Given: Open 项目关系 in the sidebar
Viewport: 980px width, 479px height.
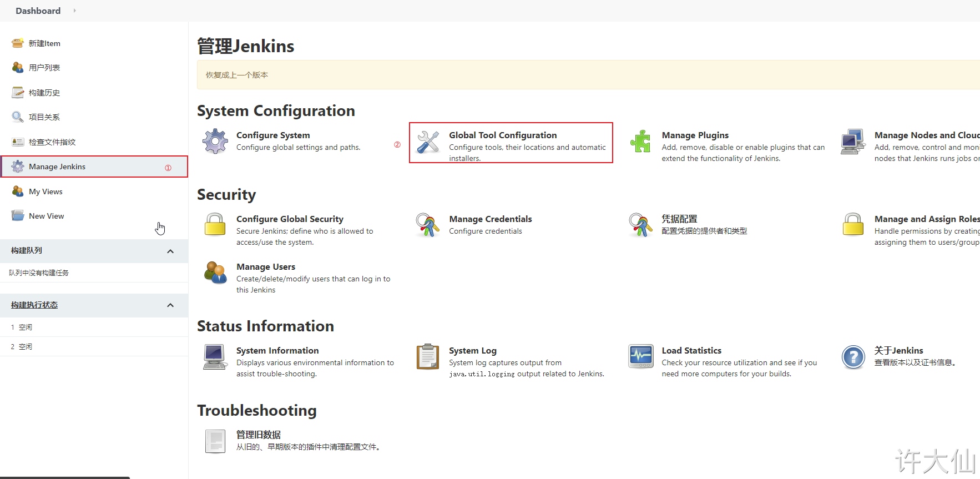Looking at the screenshot, I should (44, 117).
